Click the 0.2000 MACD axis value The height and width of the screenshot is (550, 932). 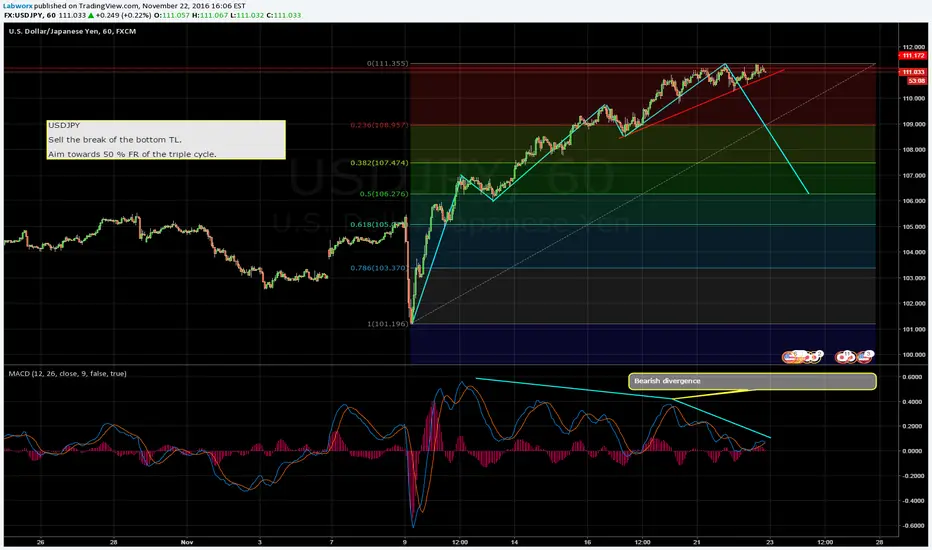pos(912,426)
